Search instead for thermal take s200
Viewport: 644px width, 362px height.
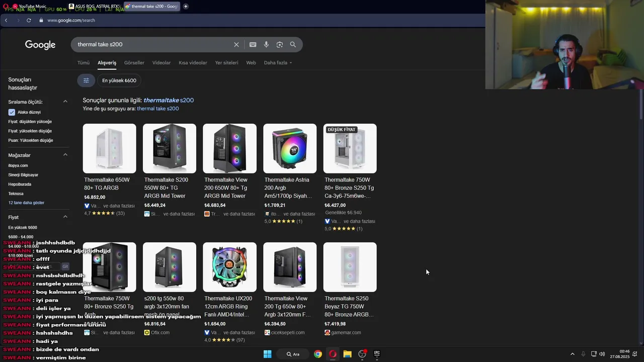(x=158, y=109)
